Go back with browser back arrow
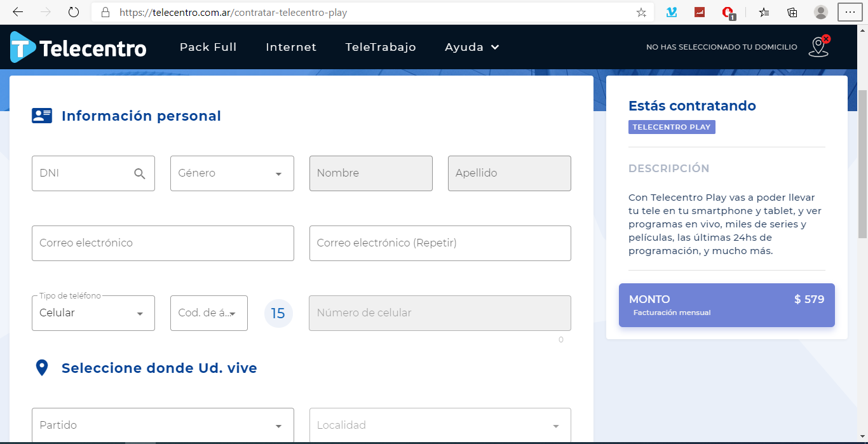Viewport: 868px width, 444px height. 18,12
